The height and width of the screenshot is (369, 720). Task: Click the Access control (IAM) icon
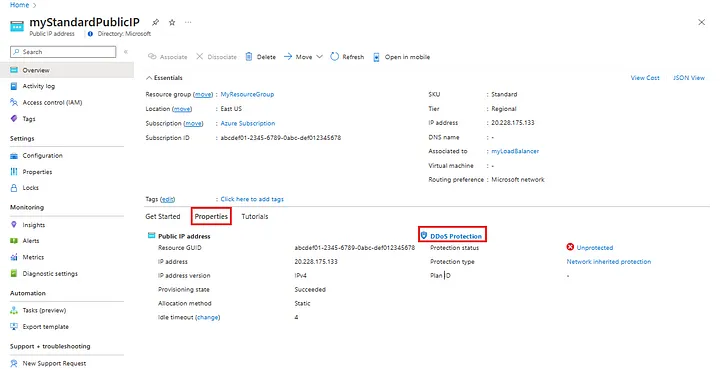coord(14,102)
